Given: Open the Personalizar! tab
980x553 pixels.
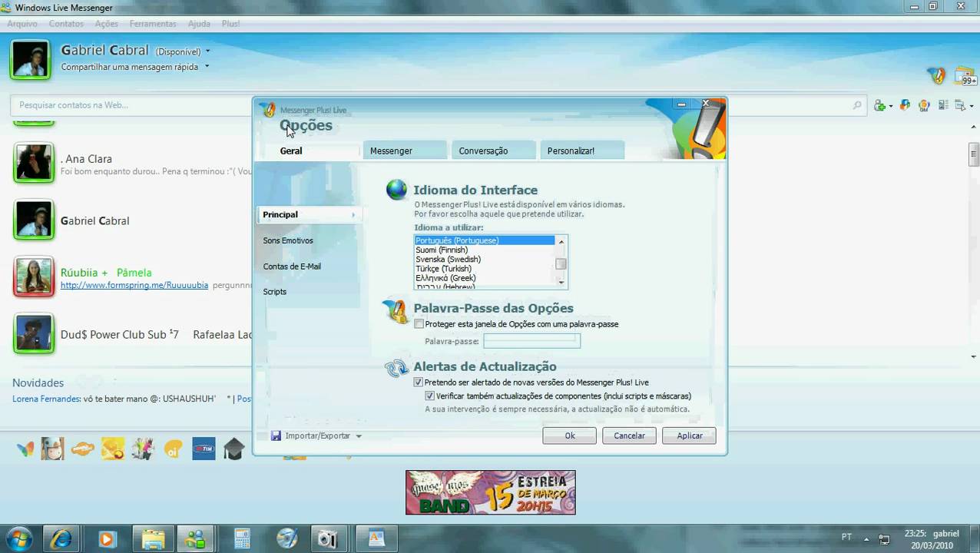Looking at the screenshot, I should 581,151.
